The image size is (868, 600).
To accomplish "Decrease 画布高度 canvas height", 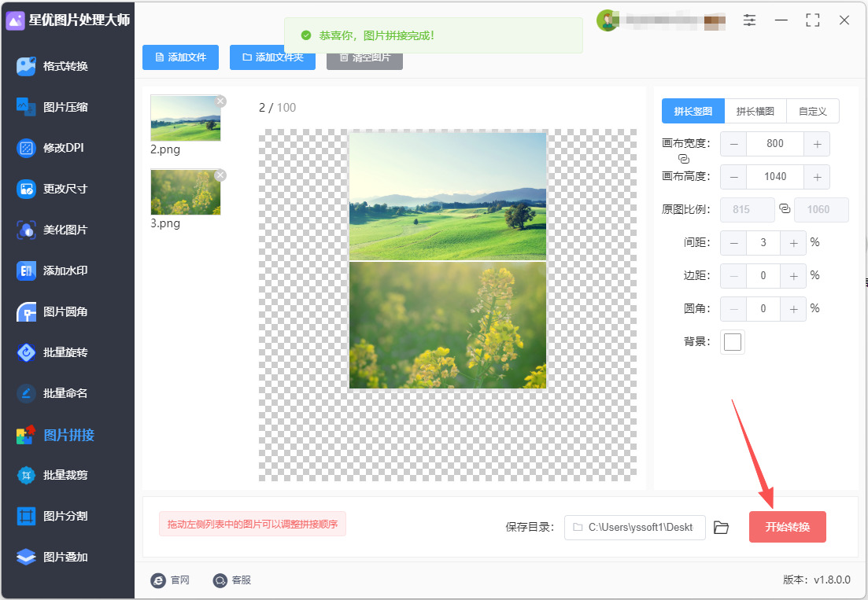I will (x=733, y=177).
